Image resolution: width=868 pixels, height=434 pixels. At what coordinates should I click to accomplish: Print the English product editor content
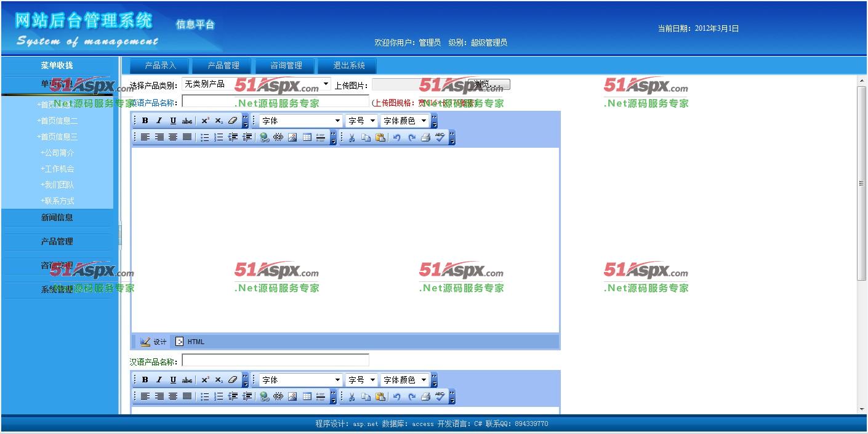425,137
